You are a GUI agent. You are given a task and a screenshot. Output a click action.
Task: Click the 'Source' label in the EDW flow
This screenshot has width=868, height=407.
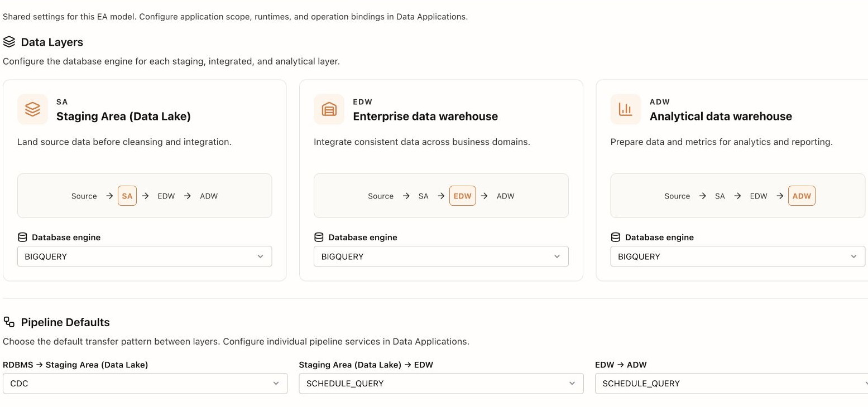381,196
